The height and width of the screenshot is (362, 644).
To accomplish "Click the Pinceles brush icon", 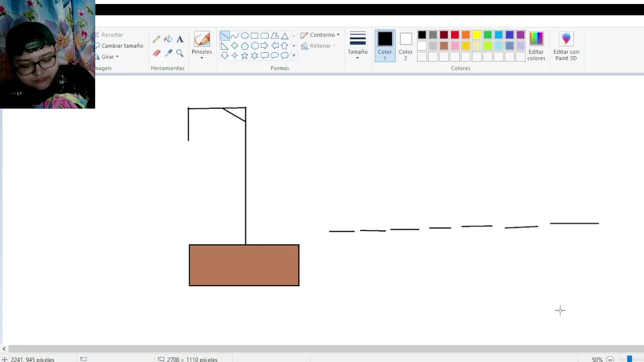I will pos(202,39).
